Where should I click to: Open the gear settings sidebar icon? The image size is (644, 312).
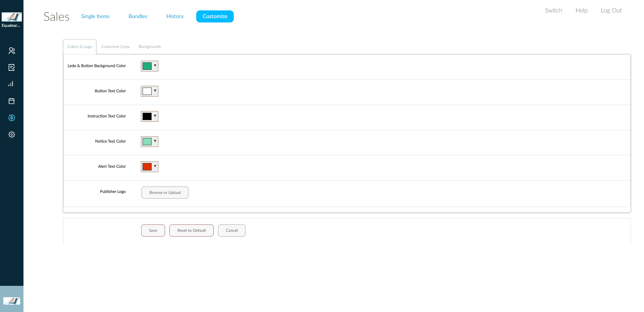12,135
